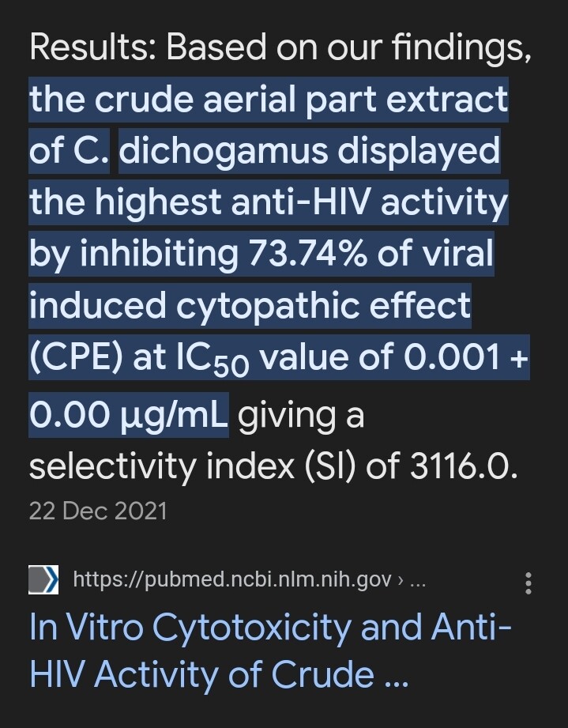
Task: Click the breadcrumb ellipsis after the URL
Action: coord(419,580)
